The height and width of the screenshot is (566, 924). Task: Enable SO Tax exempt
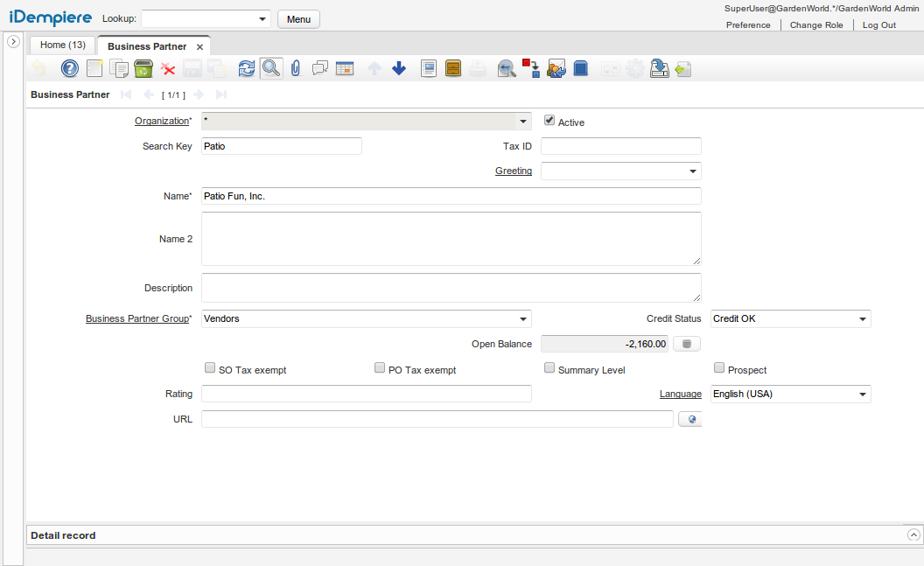[x=209, y=367]
